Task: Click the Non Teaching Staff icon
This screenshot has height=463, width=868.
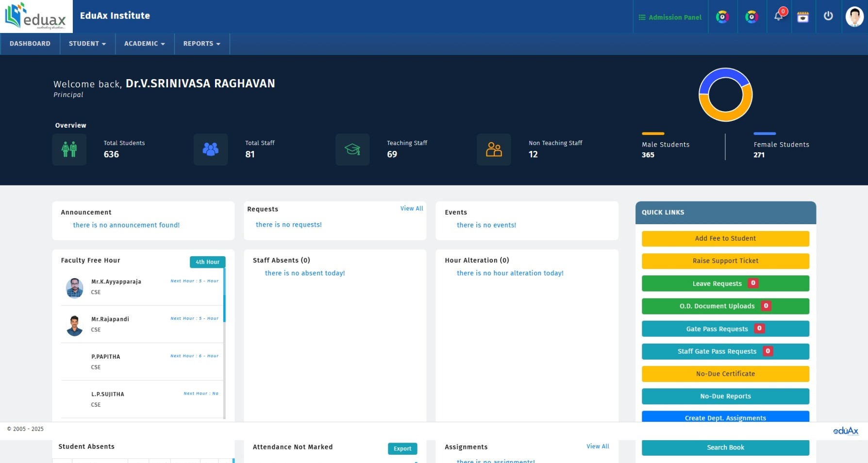Action: [494, 149]
